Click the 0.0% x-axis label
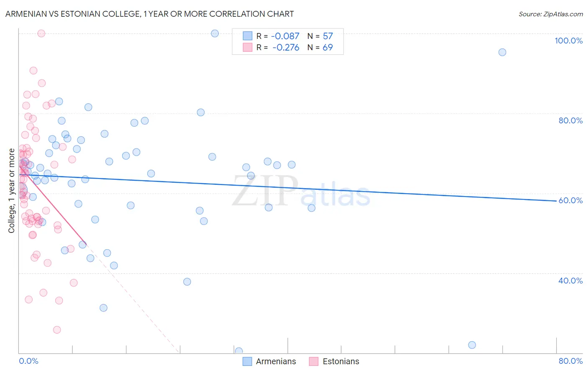This screenshot has width=588, height=373. tap(28, 361)
